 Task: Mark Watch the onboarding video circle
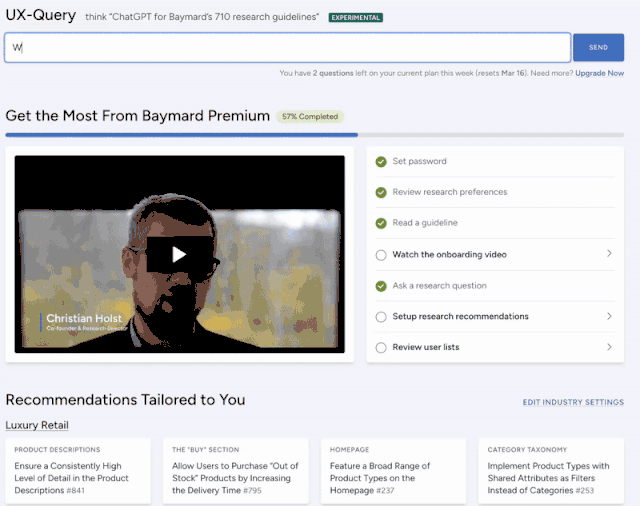(x=381, y=255)
